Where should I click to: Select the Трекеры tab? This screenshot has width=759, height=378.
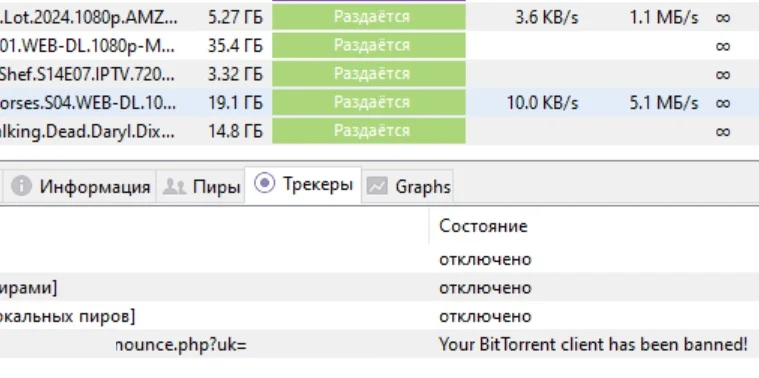click(303, 185)
